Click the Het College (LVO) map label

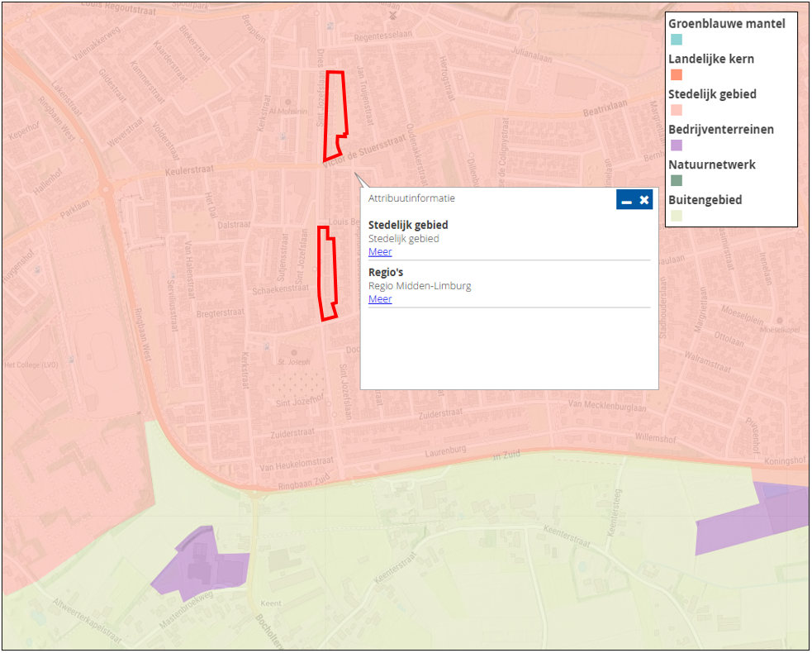point(33,365)
